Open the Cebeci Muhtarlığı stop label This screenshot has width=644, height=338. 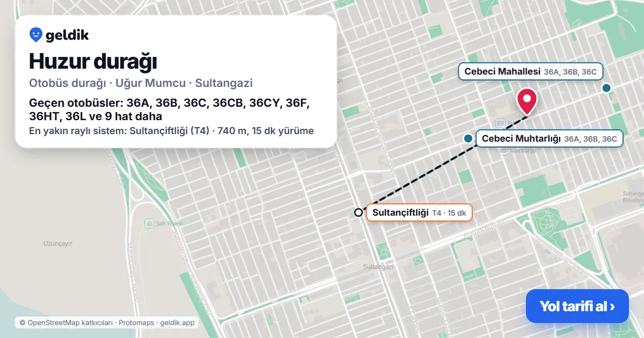(x=550, y=139)
